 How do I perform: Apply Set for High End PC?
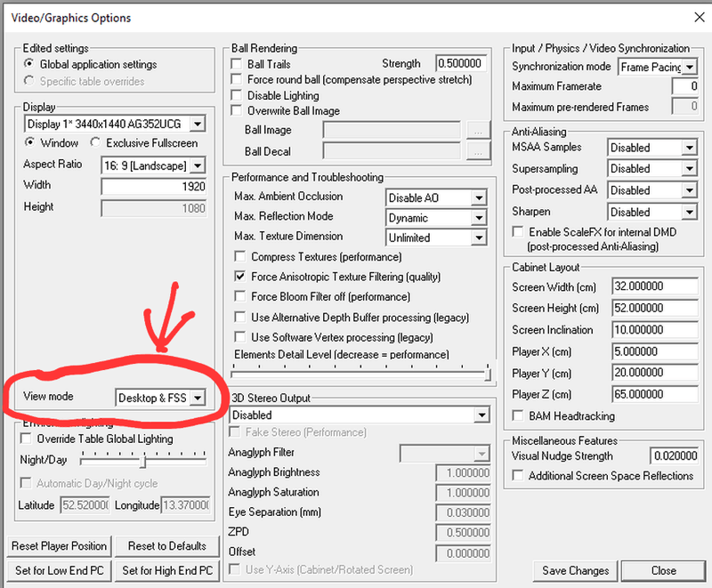click(x=167, y=570)
